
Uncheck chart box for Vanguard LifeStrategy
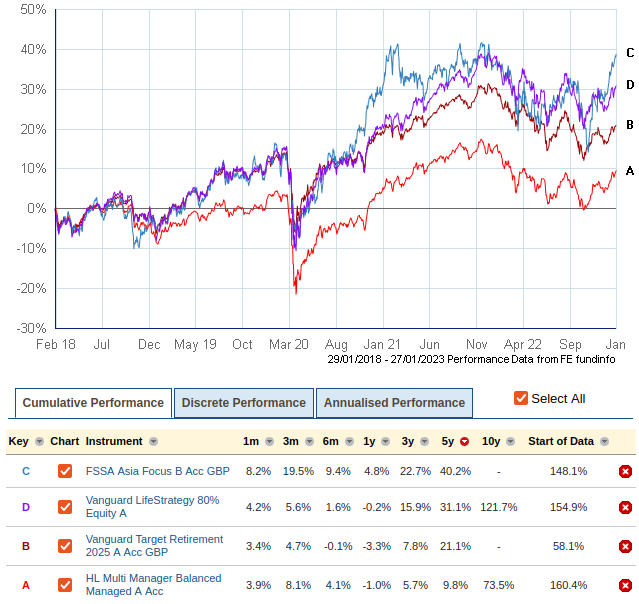pyautogui.click(x=65, y=508)
